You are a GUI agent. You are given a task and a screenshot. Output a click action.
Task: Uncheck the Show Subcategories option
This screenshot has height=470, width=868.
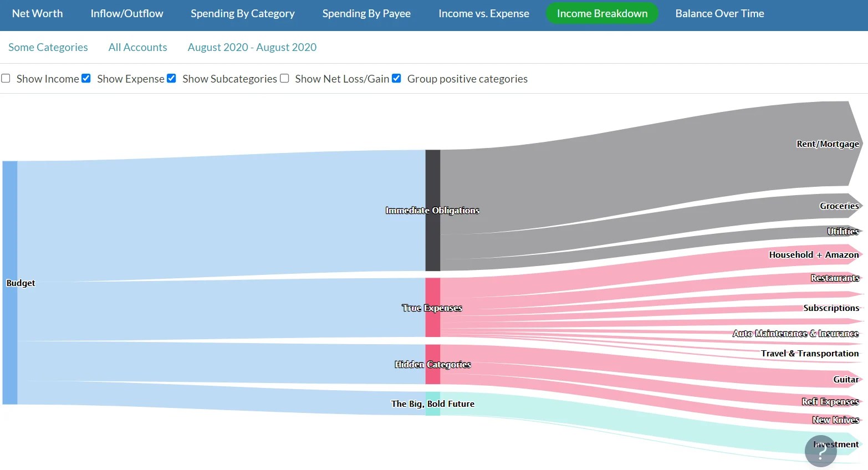pos(171,78)
